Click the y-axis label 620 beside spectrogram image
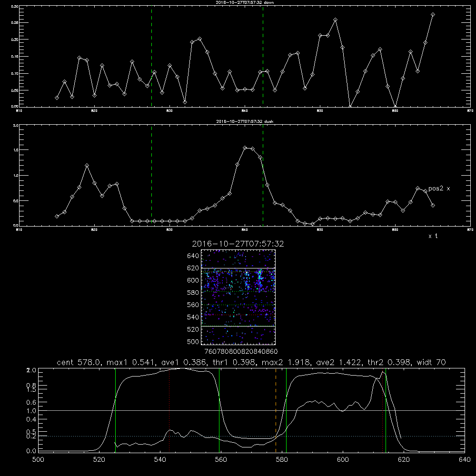 pos(193,268)
